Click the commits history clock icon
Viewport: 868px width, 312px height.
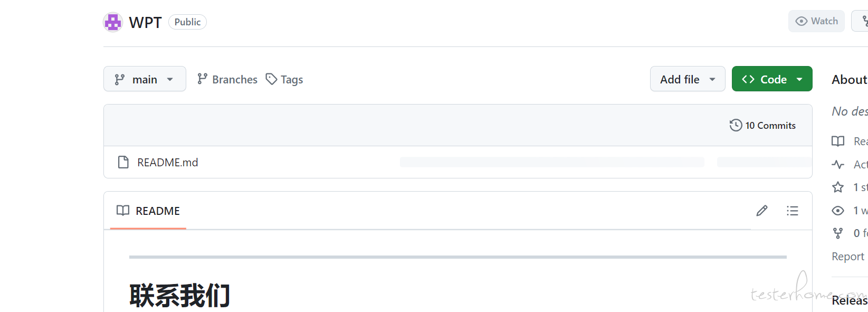(x=736, y=125)
